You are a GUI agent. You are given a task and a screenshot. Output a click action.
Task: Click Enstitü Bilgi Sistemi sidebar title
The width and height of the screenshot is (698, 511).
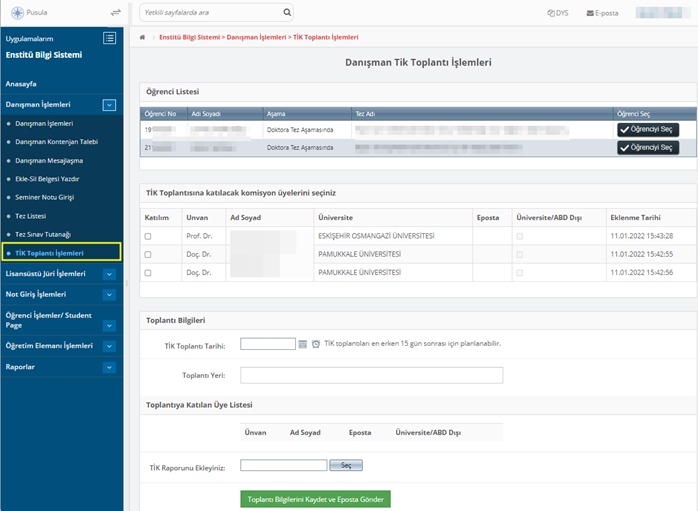tap(44, 55)
